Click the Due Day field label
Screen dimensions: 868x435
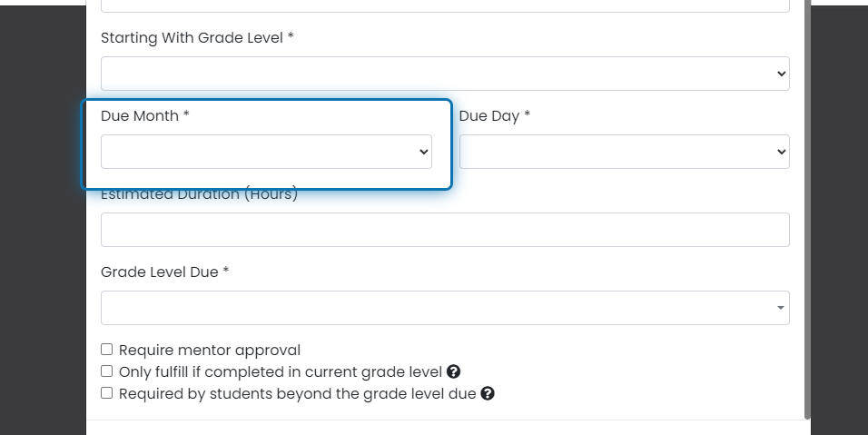pos(494,115)
